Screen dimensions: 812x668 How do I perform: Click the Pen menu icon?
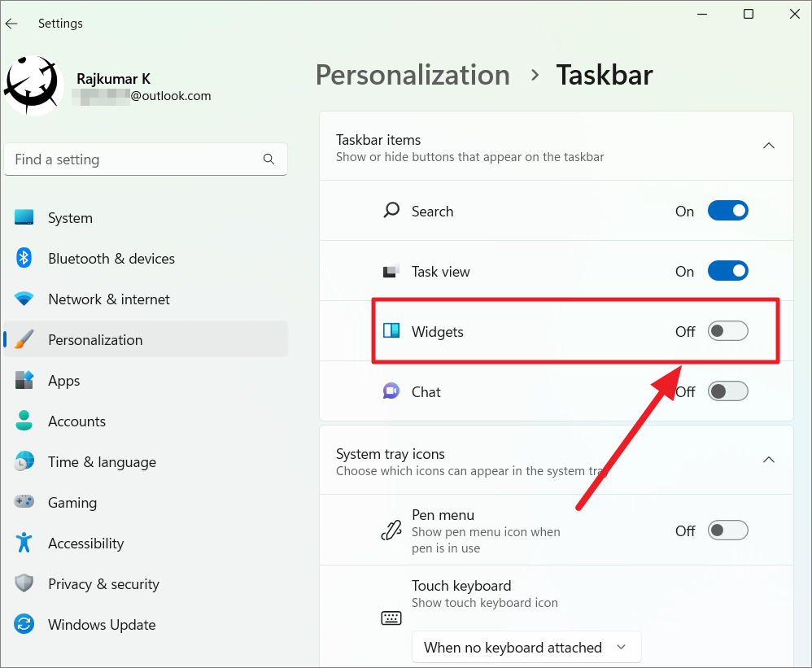391,530
